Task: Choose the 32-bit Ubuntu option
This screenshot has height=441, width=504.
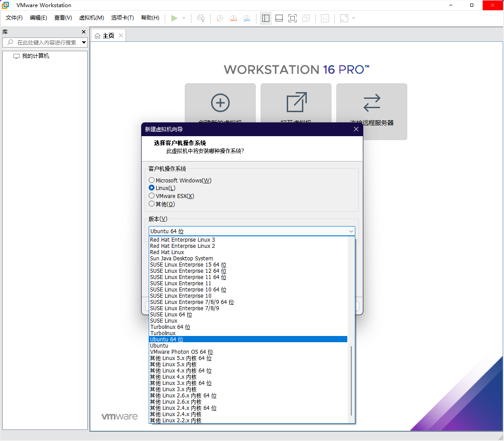Action: (248, 346)
